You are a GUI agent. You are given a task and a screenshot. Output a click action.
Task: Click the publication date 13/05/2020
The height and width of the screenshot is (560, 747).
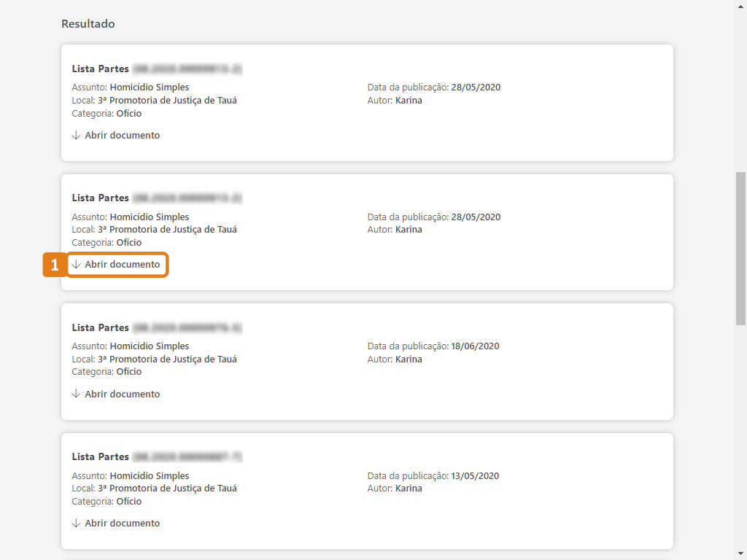[x=475, y=476]
